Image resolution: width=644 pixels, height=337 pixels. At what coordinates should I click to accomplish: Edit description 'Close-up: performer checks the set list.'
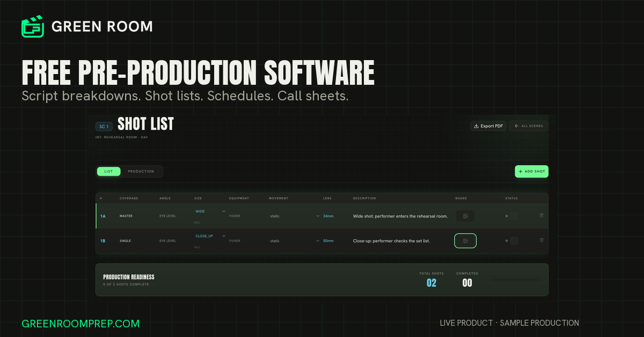click(x=391, y=241)
